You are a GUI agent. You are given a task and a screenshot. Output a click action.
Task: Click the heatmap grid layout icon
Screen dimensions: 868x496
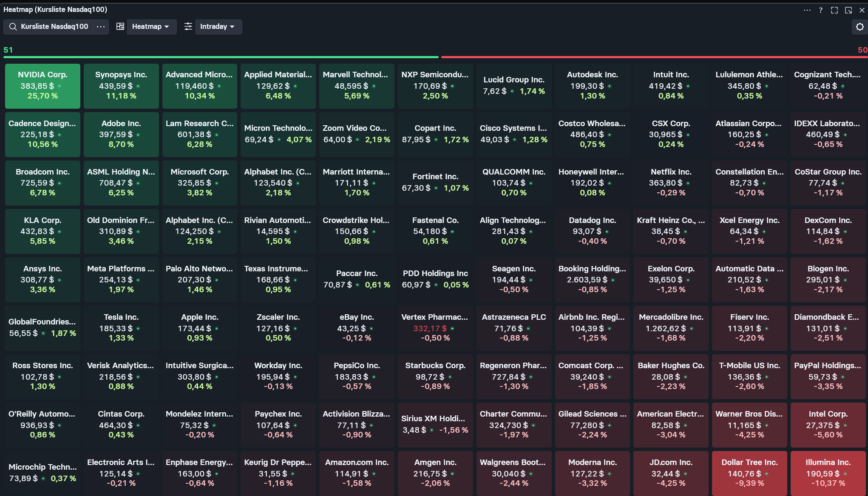click(x=120, y=27)
